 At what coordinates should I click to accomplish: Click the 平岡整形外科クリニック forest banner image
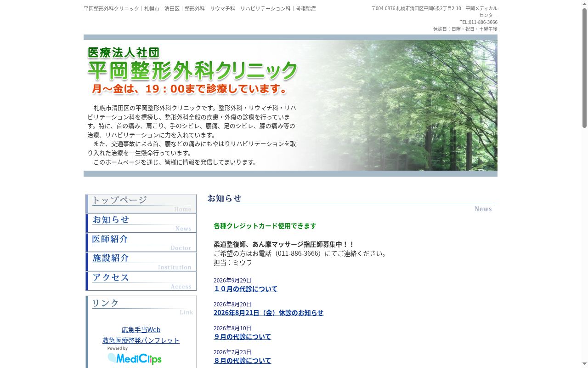(x=290, y=105)
